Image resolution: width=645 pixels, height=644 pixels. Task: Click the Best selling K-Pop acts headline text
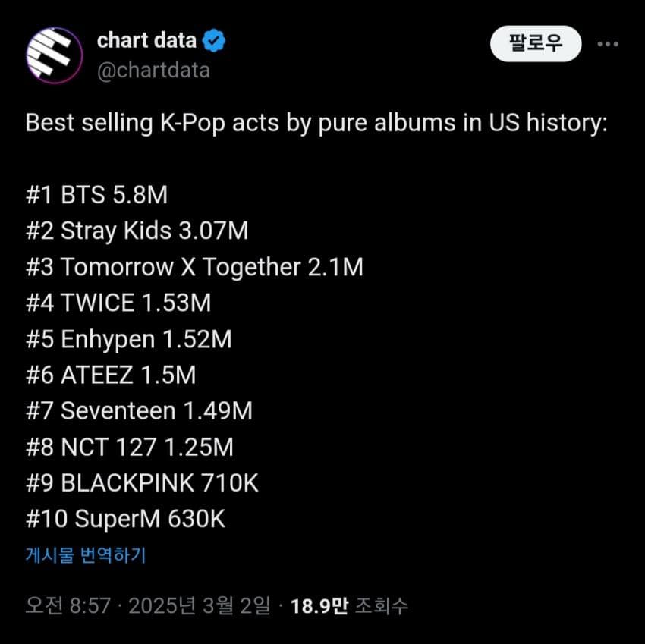(316, 124)
